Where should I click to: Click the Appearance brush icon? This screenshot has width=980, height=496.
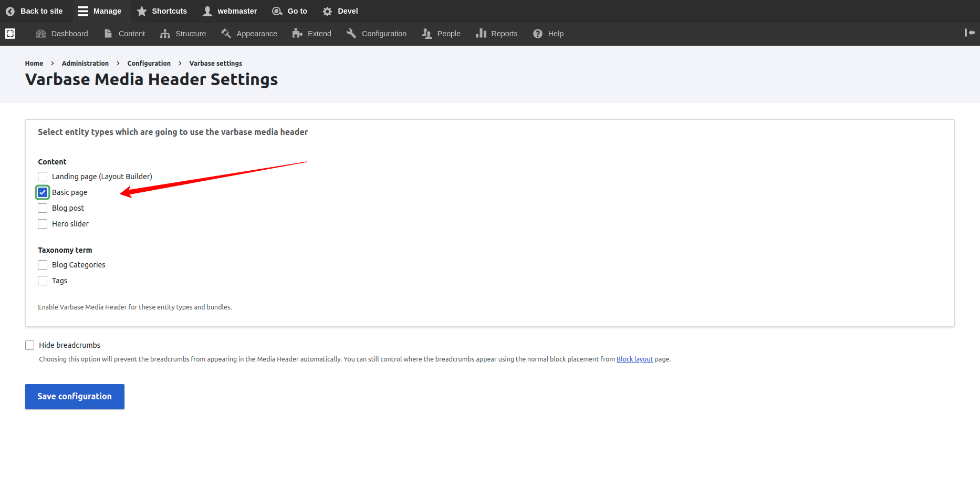[x=226, y=34]
